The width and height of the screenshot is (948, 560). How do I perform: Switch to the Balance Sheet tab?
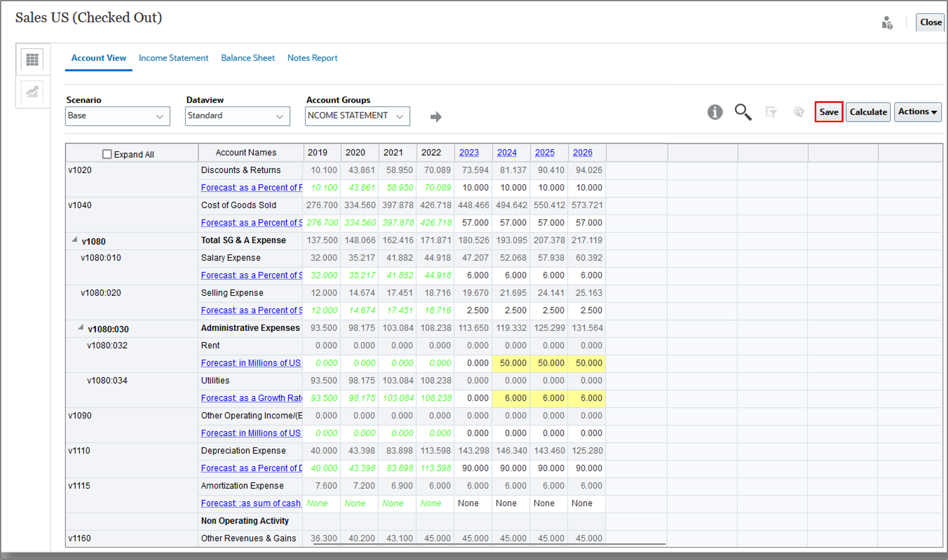[248, 58]
